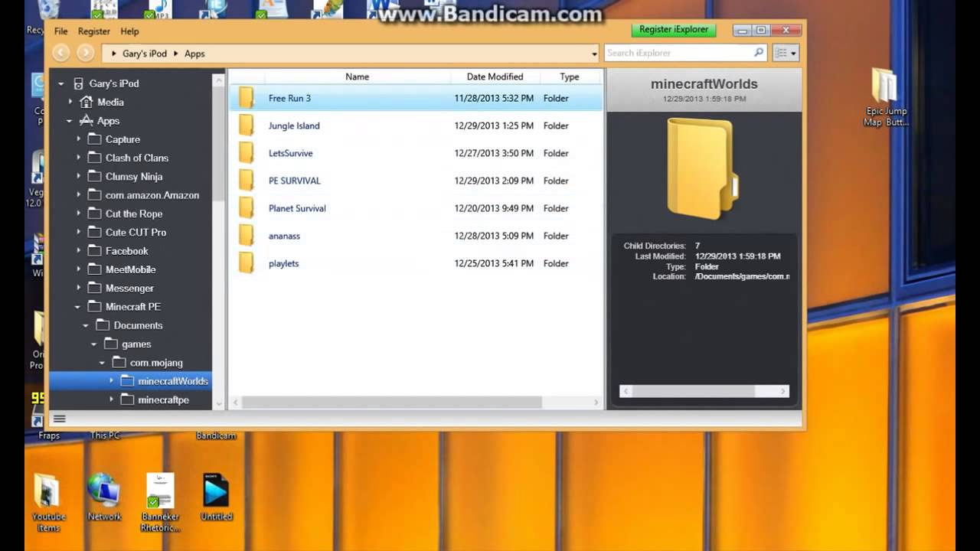Click the details panel horizontal scrollbar
This screenshot has height=551, width=980.
point(694,391)
